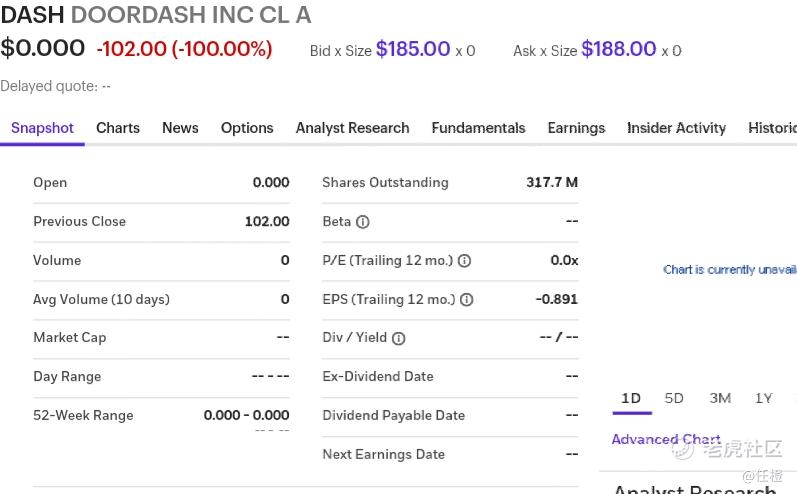Image resolution: width=797 pixels, height=494 pixels.
Task: Select the 1D chart range
Action: click(x=631, y=398)
